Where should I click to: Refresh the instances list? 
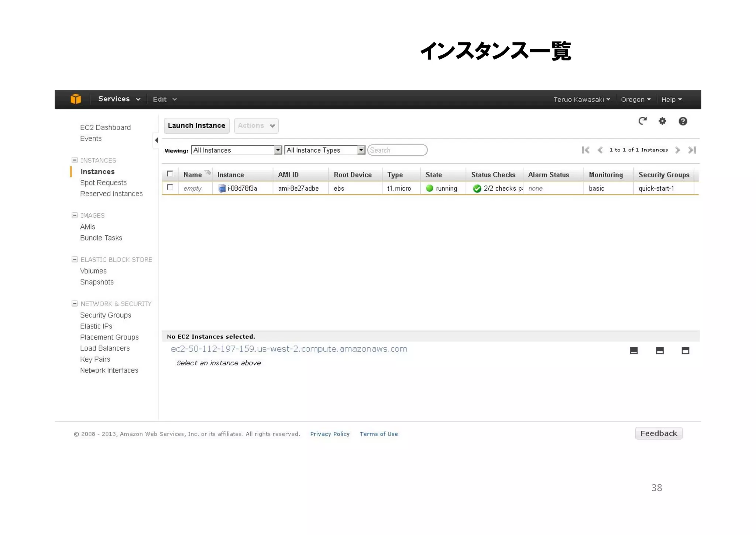coord(642,121)
